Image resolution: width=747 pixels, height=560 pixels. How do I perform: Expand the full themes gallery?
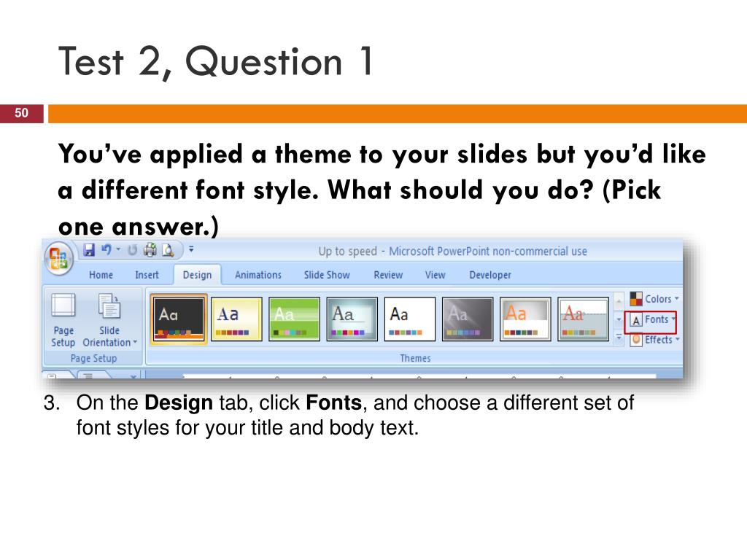coord(619,338)
